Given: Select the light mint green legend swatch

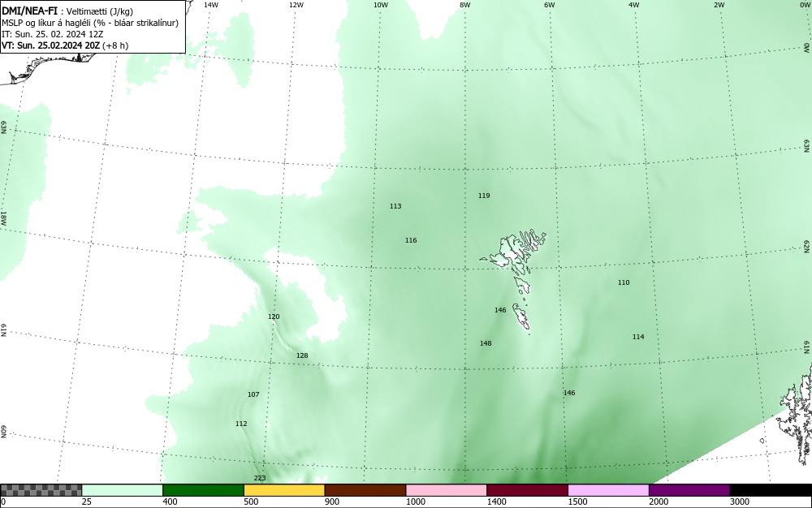Looking at the screenshot, I should pos(123,490).
